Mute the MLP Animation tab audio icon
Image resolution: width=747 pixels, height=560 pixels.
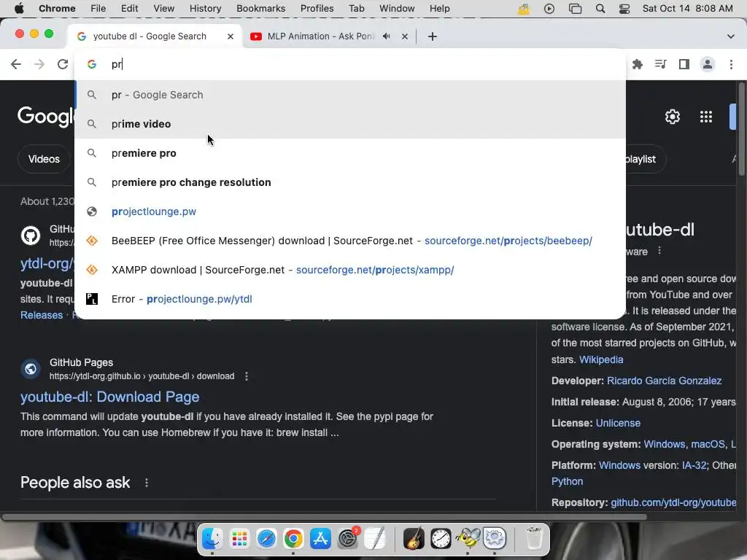click(387, 36)
